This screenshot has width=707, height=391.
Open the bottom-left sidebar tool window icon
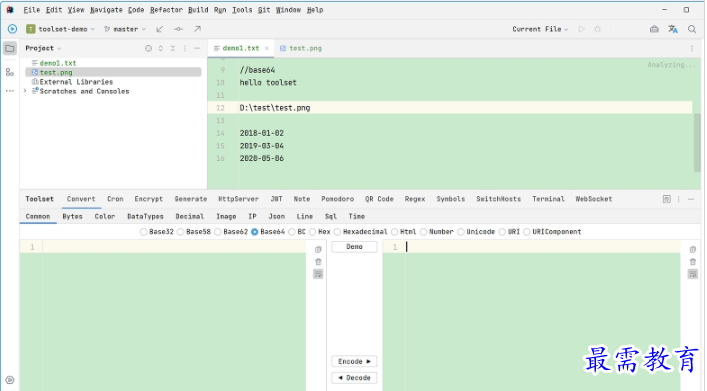[10, 380]
